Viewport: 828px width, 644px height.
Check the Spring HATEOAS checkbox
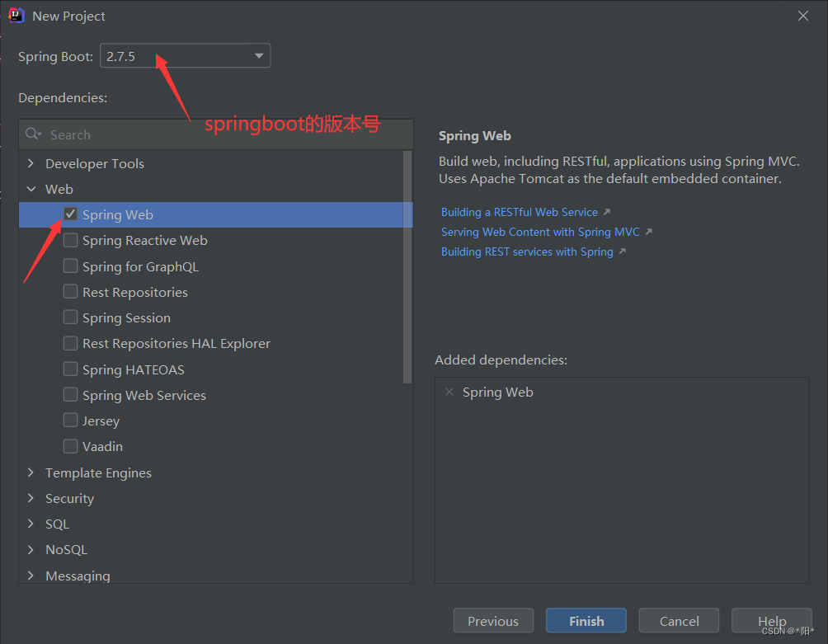(x=70, y=369)
